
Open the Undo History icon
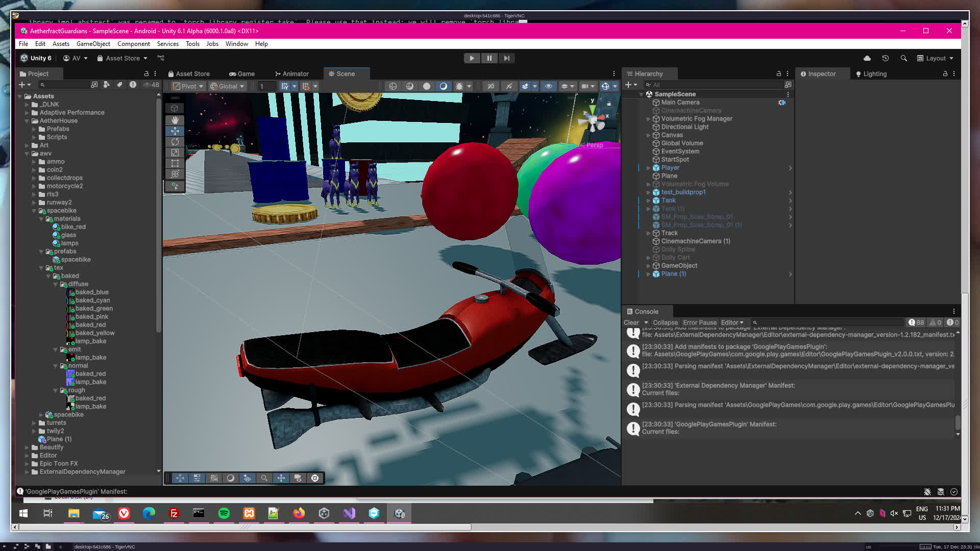[x=885, y=58]
